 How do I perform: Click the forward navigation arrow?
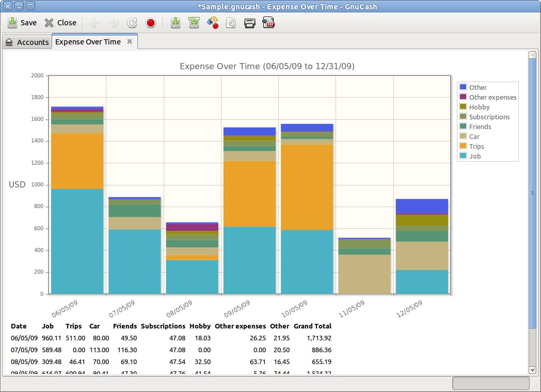point(113,23)
